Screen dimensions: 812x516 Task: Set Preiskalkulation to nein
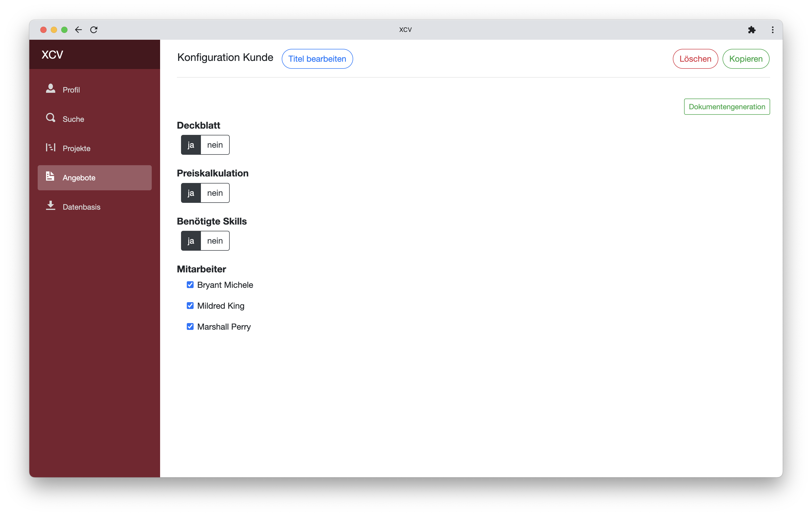(x=215, y=193)
